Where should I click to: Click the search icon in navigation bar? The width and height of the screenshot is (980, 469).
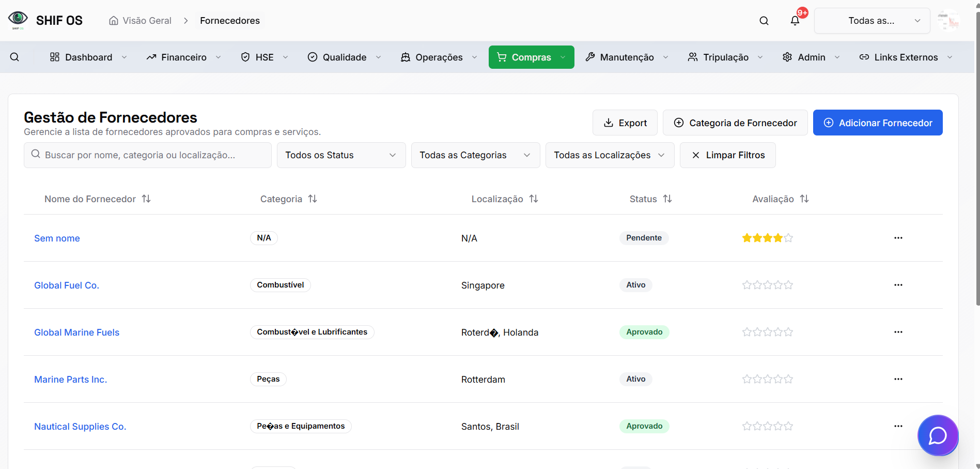coord(14,57)
